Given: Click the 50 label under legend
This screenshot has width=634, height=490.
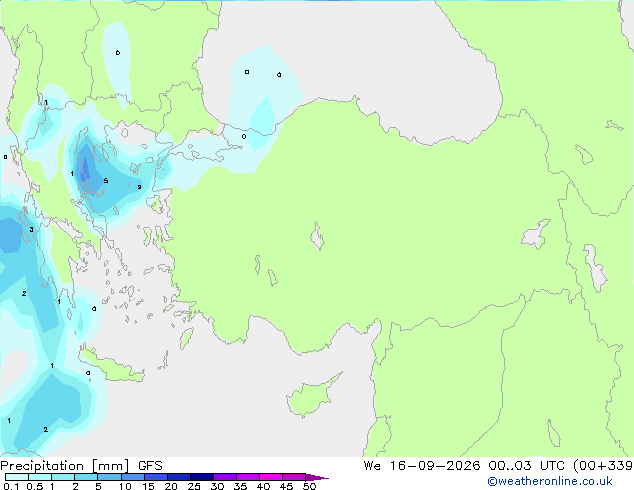Looking at the screenshot, I should [309, 486].
